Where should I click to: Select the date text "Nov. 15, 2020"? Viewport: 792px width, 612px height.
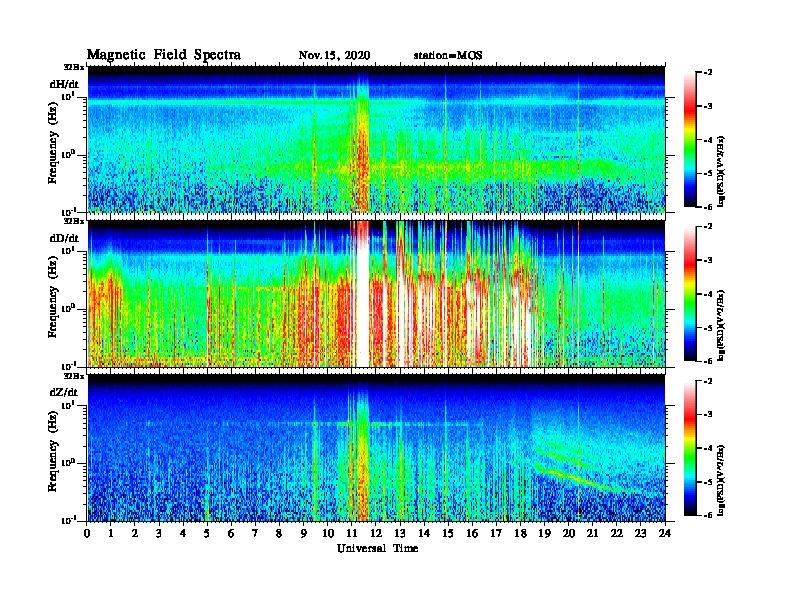[334, 55]
